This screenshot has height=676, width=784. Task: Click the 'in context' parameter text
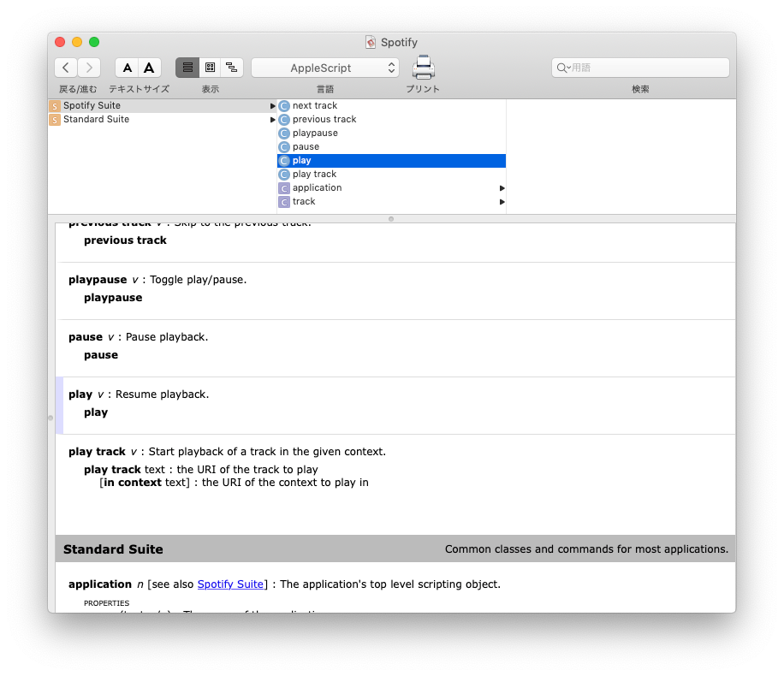pos(133,483)
